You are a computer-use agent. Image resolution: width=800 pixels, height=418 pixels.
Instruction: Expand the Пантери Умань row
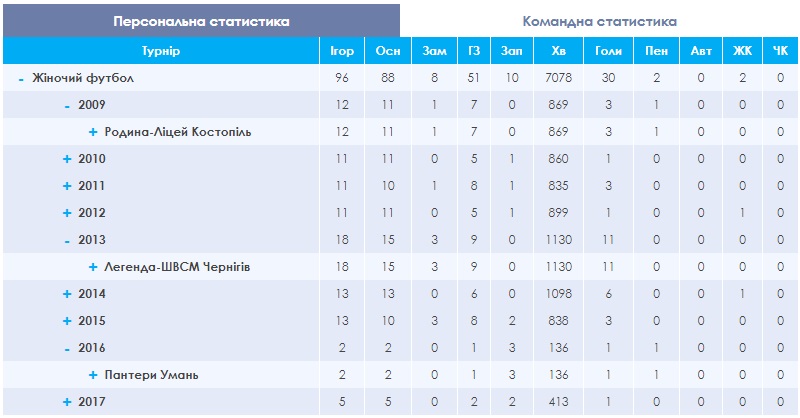click(93, 375)
